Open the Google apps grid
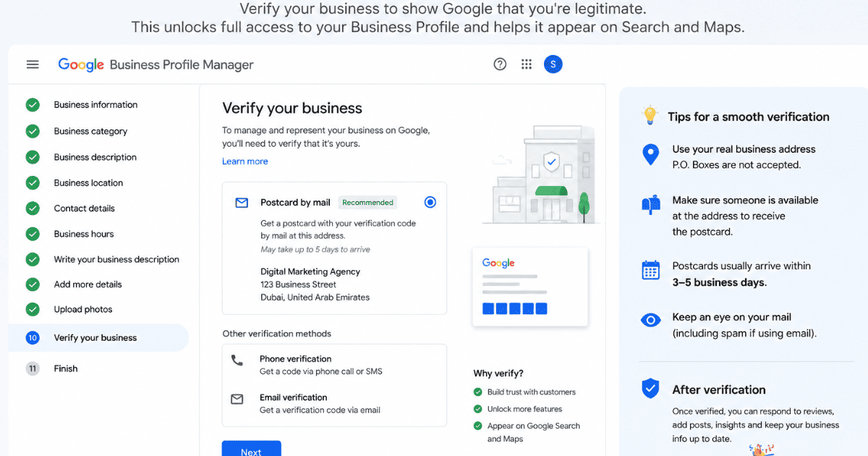This screenshot has width=868, height=456. pos(527,64)
